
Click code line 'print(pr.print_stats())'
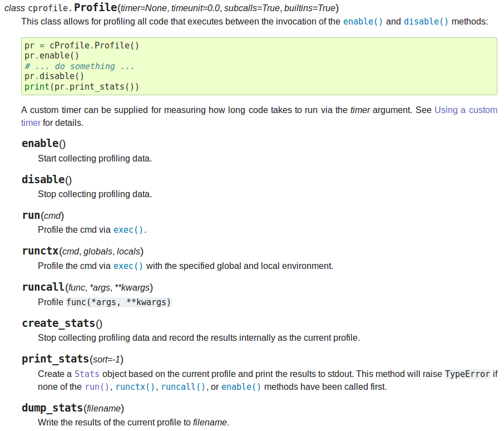tap(82, 87)
